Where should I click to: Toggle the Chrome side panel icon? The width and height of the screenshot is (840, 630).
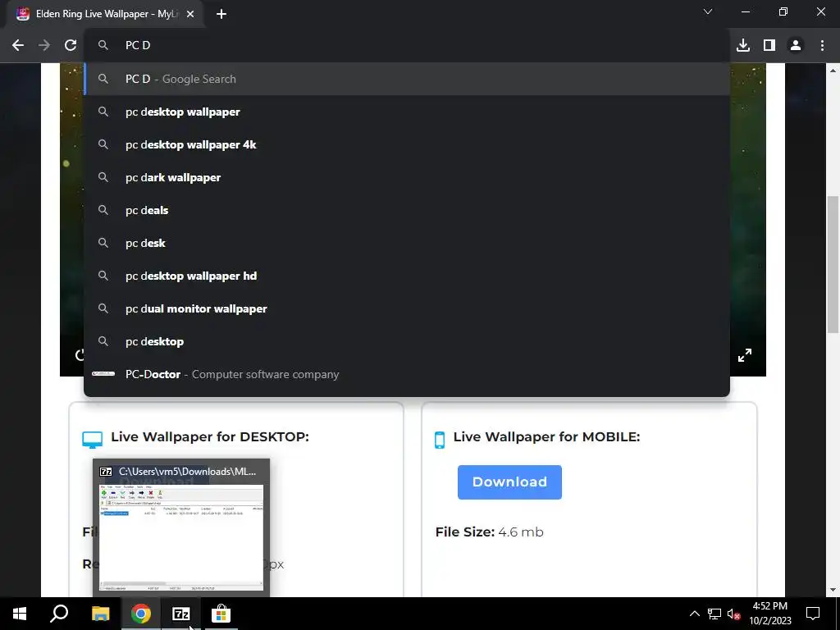[x=769, y=46]
